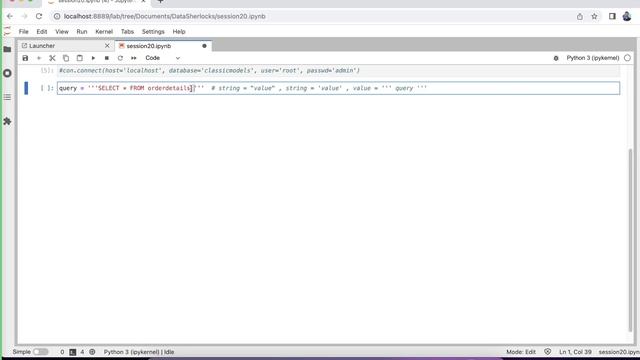Toggle browser side panel icon
Viewport: 640px width, 360px height.
tap(612, 16)
